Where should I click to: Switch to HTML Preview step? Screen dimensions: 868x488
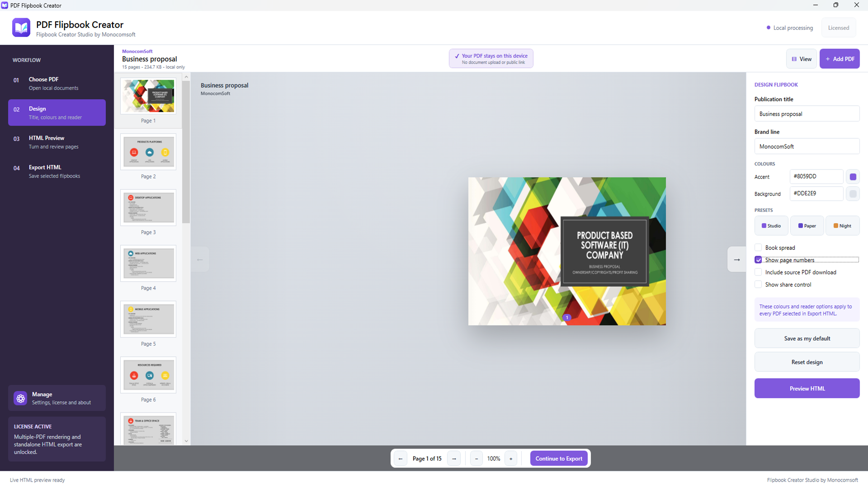point(57,142)
